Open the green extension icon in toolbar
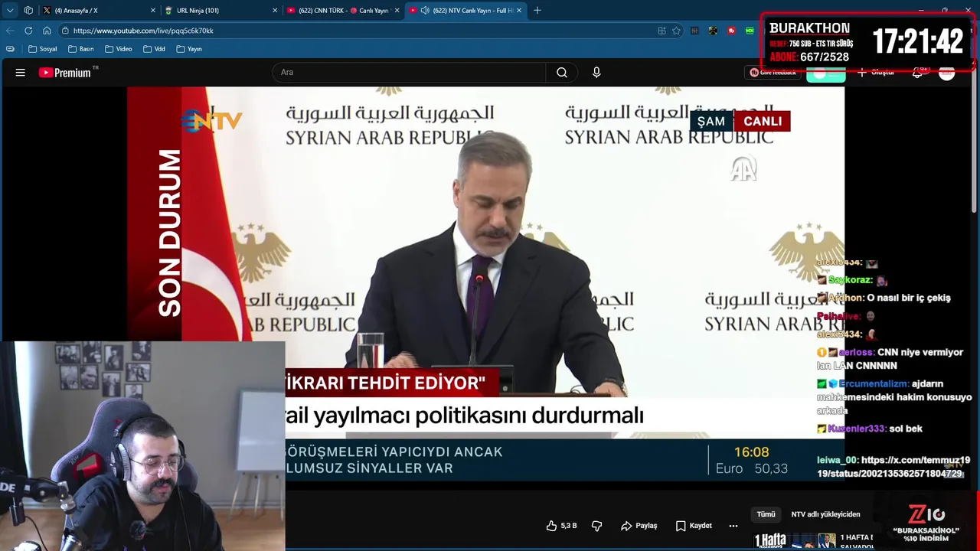 click(x=750, y=31)
